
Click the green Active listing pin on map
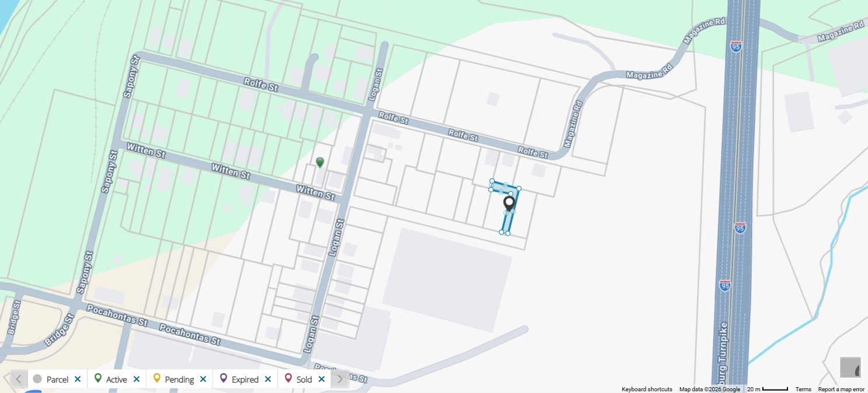coord(320,162)
